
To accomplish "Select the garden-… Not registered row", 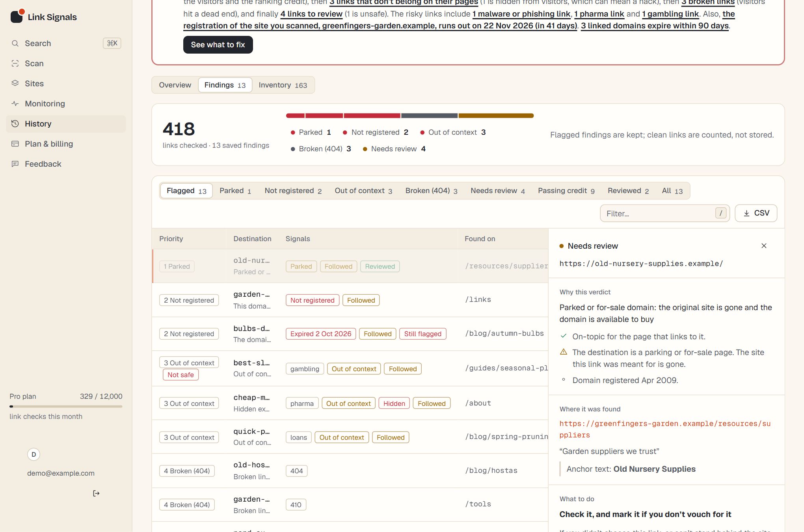I will click(x=350, y=300).
